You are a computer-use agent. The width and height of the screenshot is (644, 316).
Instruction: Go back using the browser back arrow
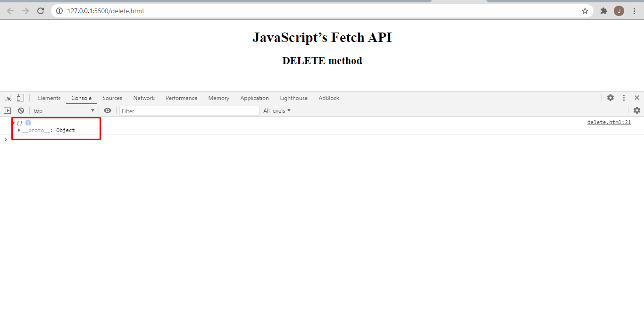coord(10,10)
